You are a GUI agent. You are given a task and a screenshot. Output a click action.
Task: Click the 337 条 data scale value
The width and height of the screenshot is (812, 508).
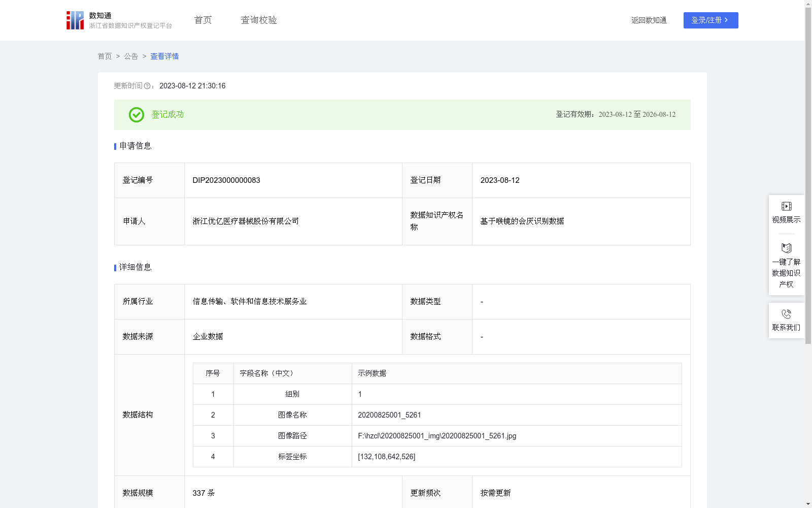[x=204, y=493]
